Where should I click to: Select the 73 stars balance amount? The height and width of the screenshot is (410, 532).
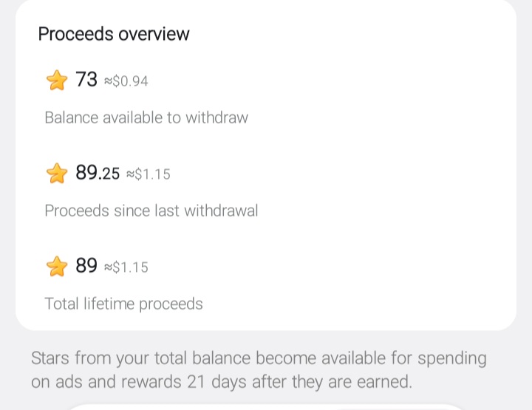coord(86,79)
